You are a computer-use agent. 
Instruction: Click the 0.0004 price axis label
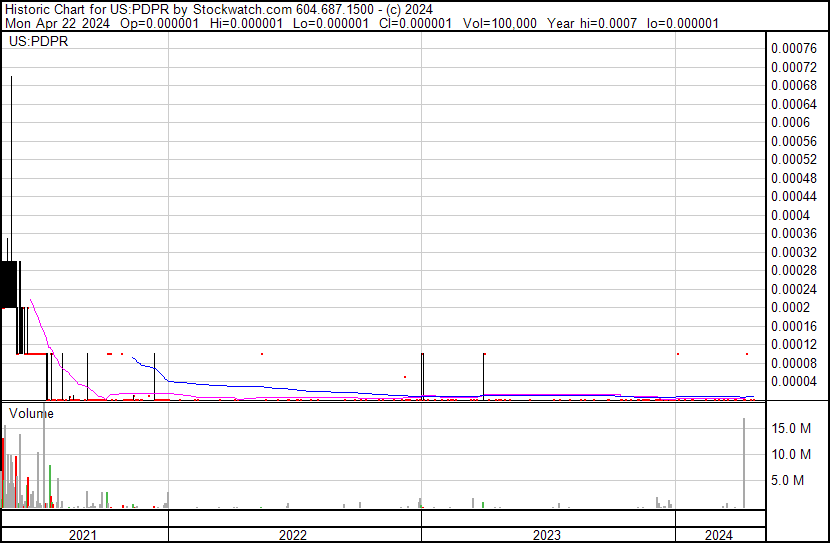tap(790, 215)
